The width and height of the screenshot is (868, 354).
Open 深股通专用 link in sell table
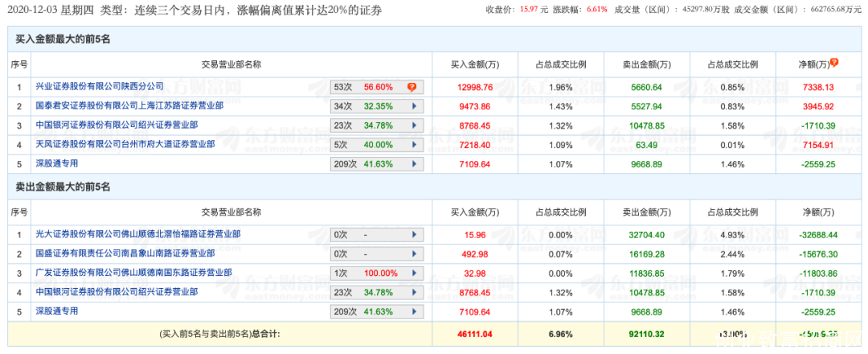56,311
